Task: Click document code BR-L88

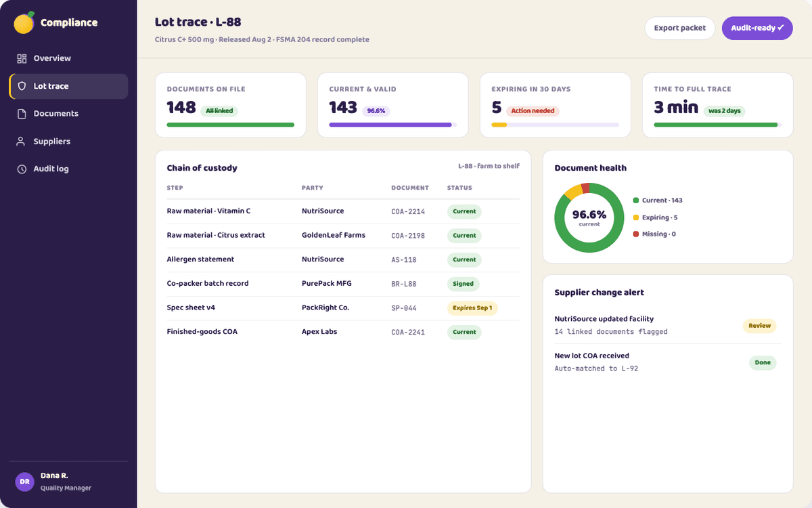Action: [x=404, y=284]
